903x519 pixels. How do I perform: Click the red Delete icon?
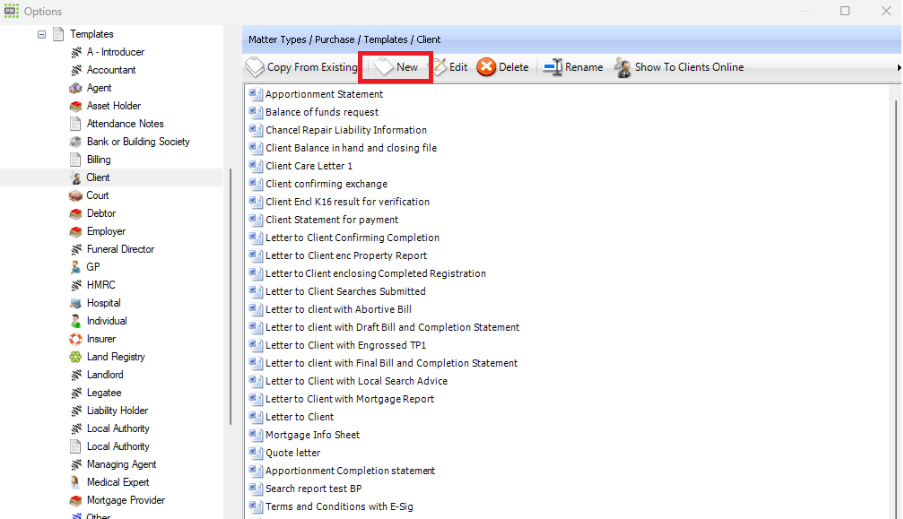(x=486, y=67)
